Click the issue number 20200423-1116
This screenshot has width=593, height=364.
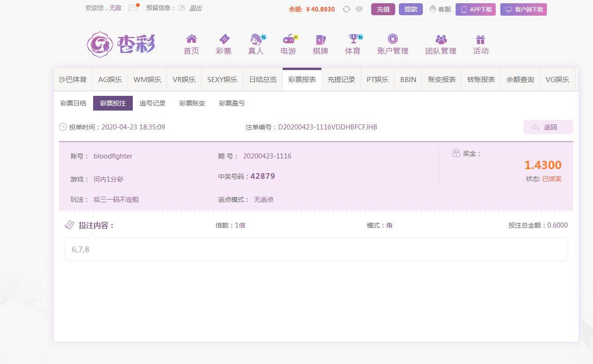click(x=267, y=156)
